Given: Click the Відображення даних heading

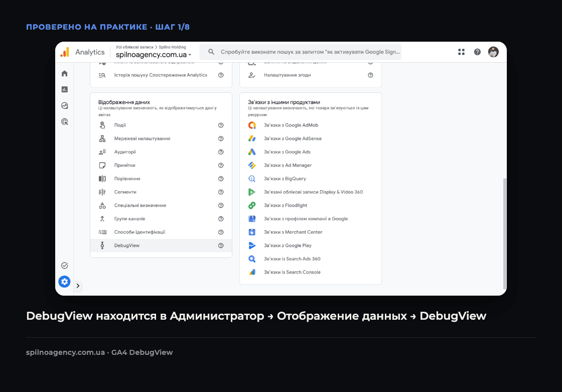Looking at the screenshot, I should click(124, 102).
